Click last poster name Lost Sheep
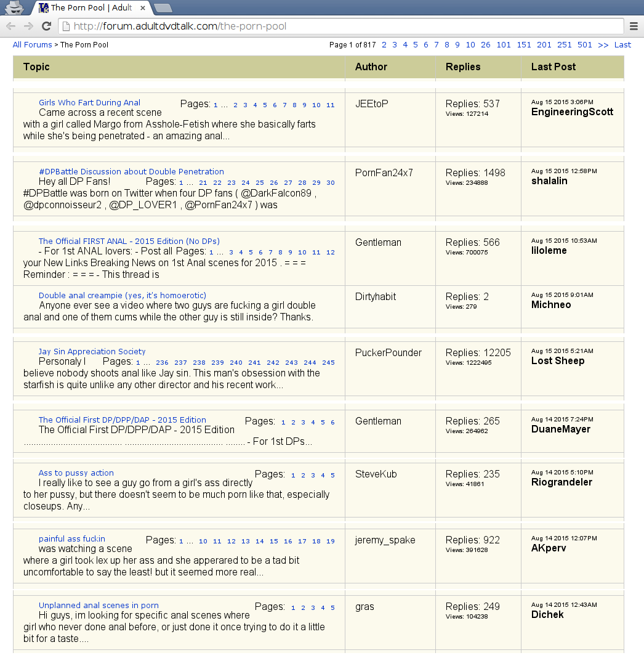Image resolution: width=644 pixels, height=658 pixels. coord(558,361)
